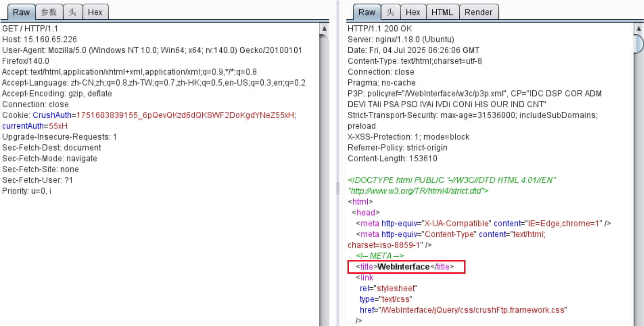Viewport: 644px width, 326px height.
Task: Open the 头 tab in response panel
Action: click(x=391, y=12)
